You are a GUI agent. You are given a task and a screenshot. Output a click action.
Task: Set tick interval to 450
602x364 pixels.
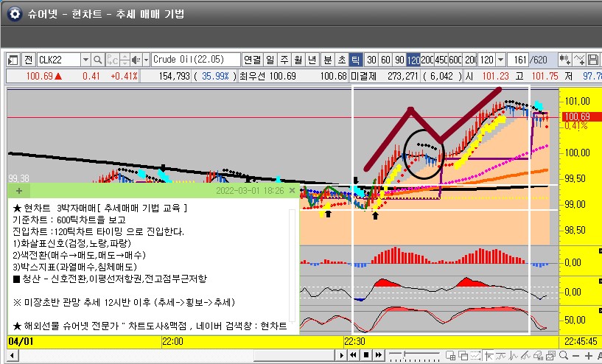coord(441,60)
